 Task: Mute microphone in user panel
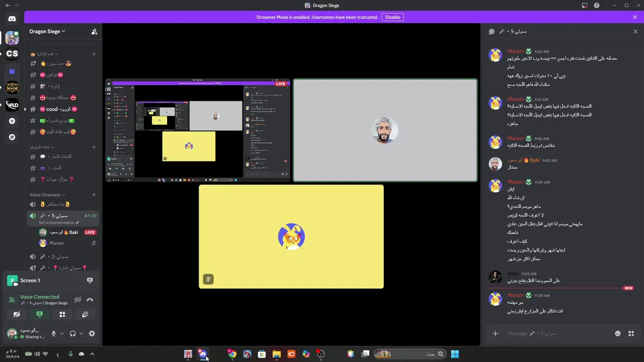tap(54, 333)
